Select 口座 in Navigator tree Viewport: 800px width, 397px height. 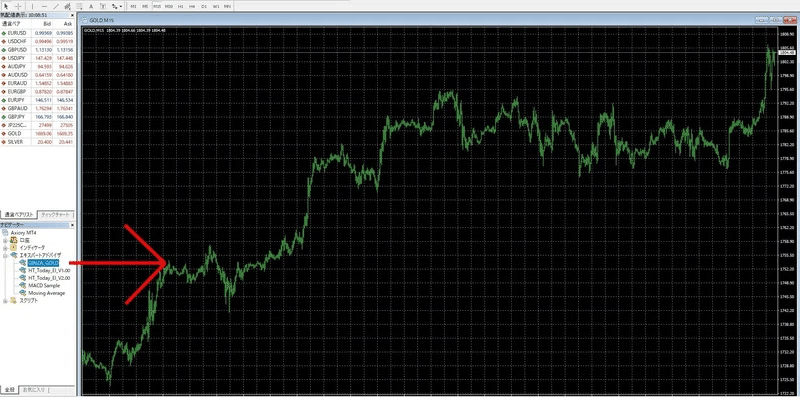(x=24, y=240)
